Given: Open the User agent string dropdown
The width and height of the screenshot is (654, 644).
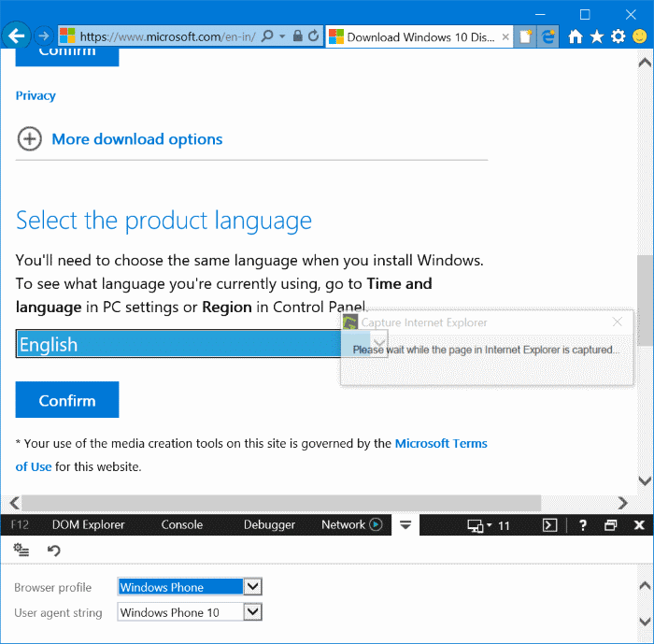Looking at the screenshot, I should click(x=190, y=612).
